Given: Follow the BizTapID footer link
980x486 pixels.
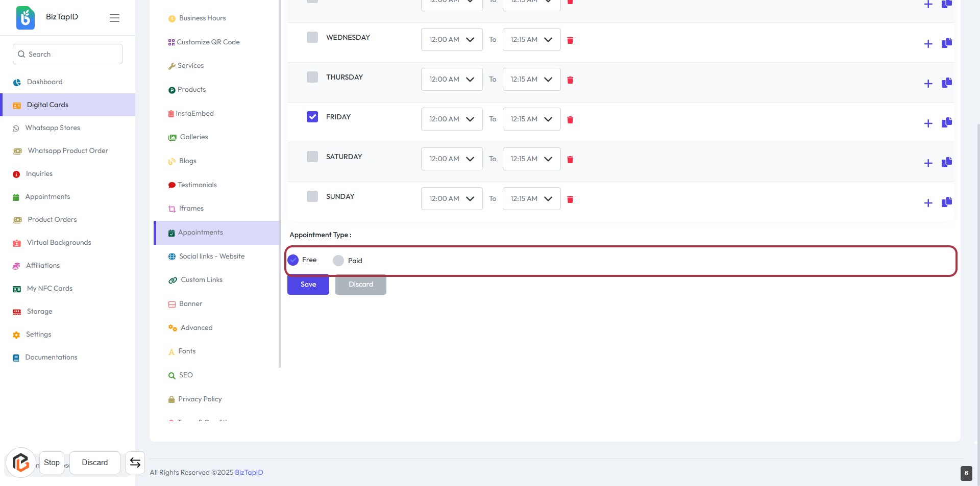Looking at the screenshot, I should coord(249,473).
